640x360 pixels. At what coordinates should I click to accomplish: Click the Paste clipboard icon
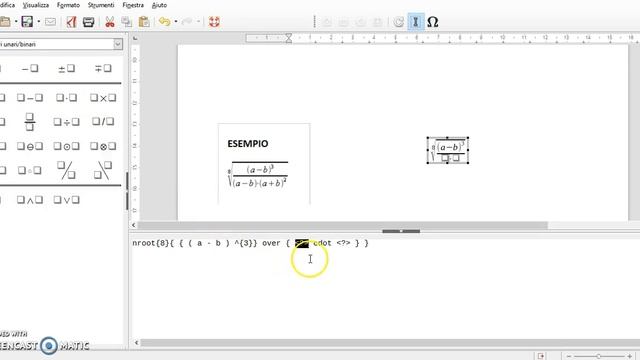(x=144, y=22)
